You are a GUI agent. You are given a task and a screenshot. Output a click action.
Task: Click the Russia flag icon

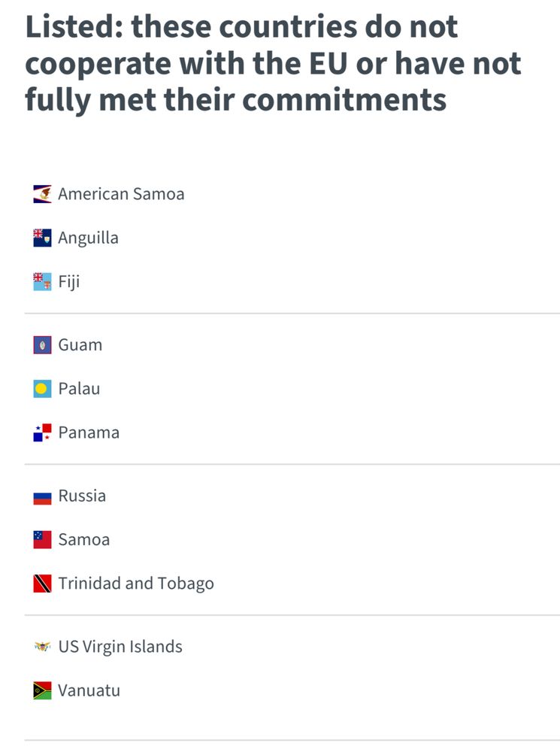click(x=42, y=496)
